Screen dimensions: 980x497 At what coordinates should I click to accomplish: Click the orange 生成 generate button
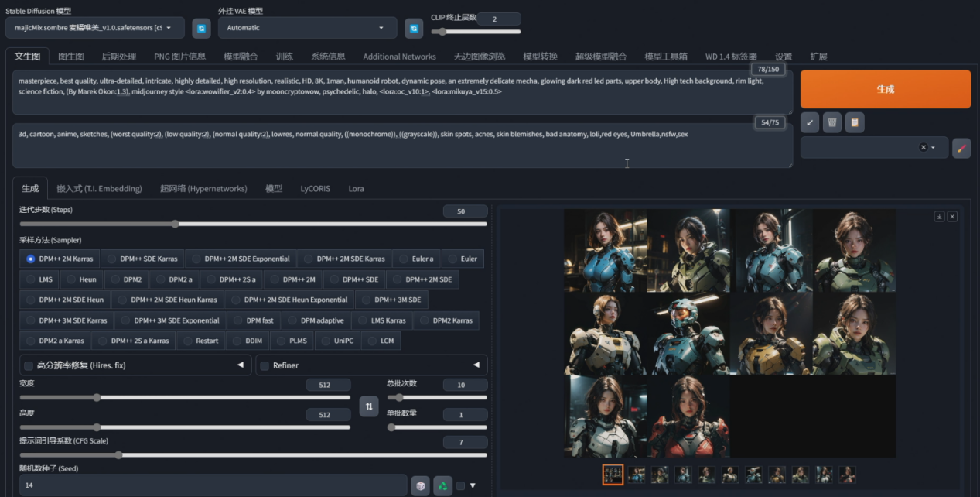(x=885, y=89)
